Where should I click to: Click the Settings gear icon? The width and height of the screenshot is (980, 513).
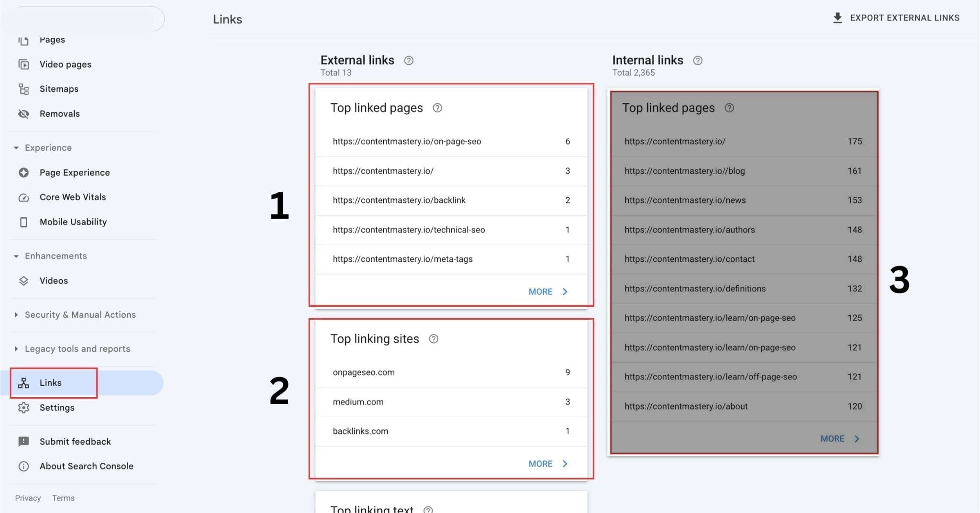pyautogui.click(x=23, y=408)
